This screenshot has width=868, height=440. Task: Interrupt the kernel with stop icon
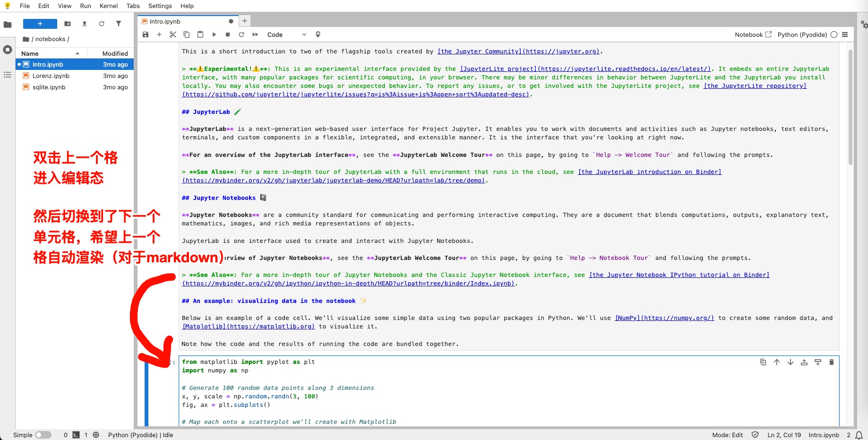(x=228, y=35)
